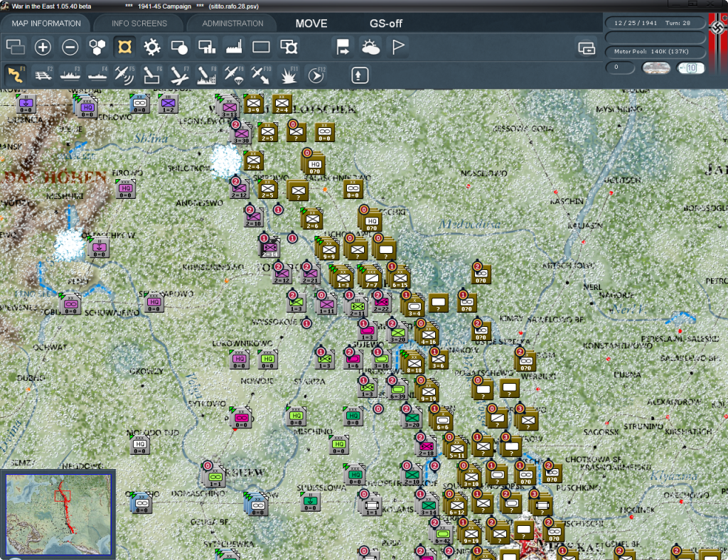The width and height of the screenshot is (728, 560).
Task: Open the ADMINISTRATION tab
Action: [232, 23]
